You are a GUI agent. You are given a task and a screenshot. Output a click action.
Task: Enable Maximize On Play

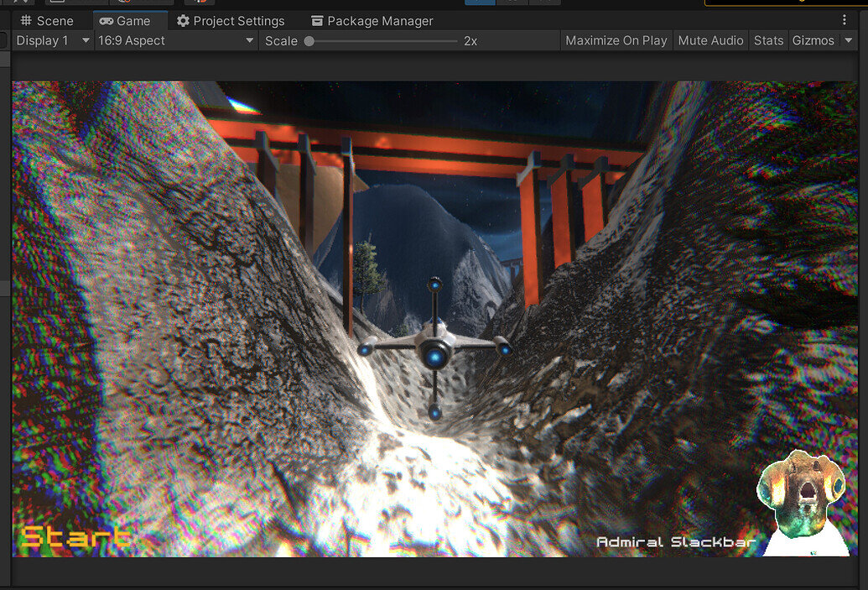click(x=616, y=40)
